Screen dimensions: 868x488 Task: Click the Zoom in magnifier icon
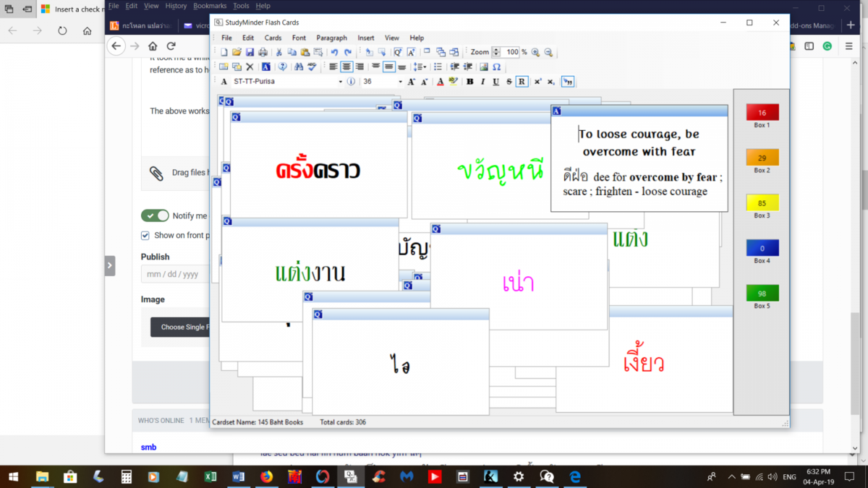[535, 53]
